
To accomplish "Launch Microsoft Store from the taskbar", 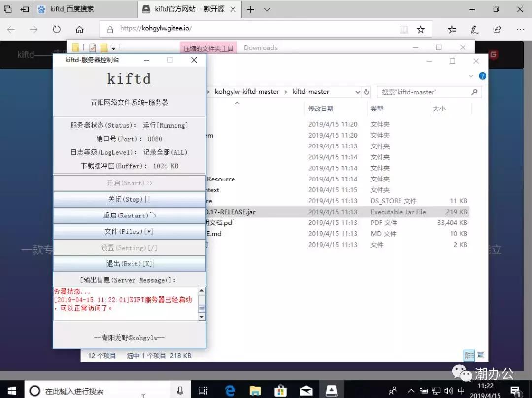I will (x=280, y=390).
